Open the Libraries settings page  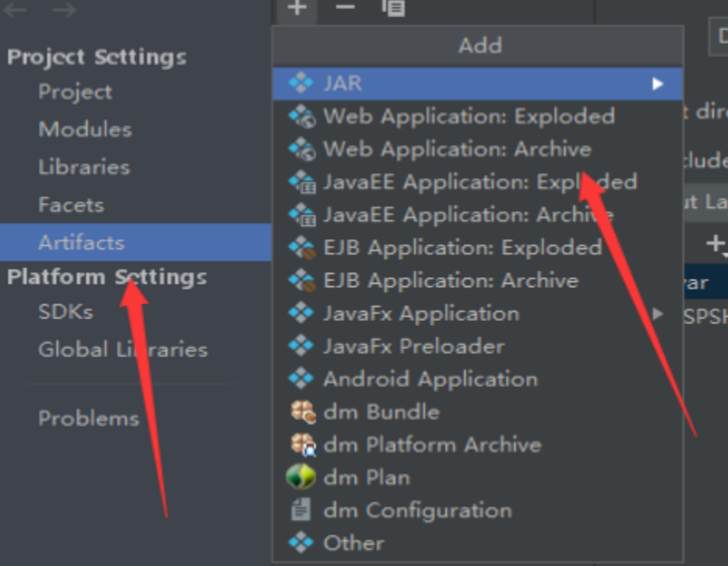coord(84,167)
